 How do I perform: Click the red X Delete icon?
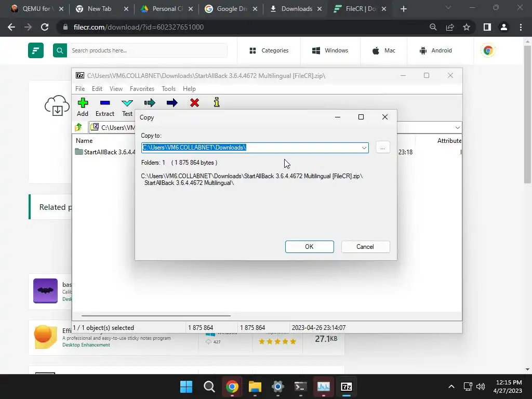(x=194, y=102)
